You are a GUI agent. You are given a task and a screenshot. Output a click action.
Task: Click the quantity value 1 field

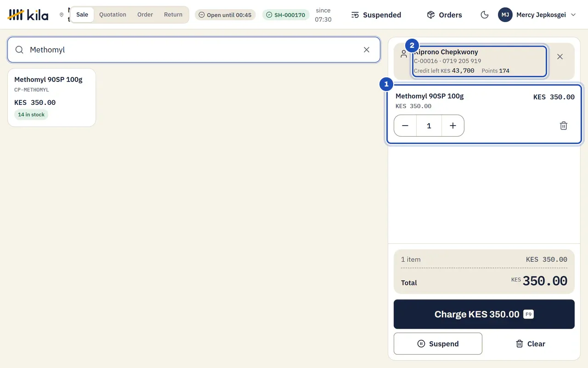pyautogui.click(x=429, y=126)
